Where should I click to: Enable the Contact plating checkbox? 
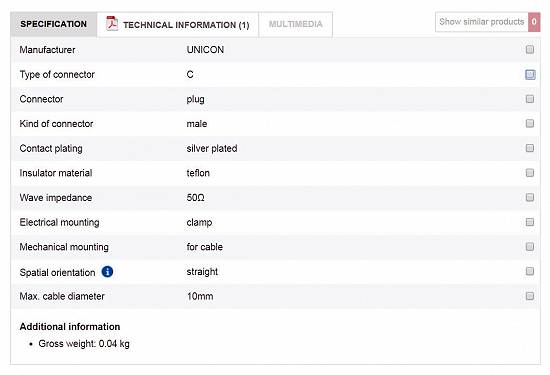[x=530, y=148]
